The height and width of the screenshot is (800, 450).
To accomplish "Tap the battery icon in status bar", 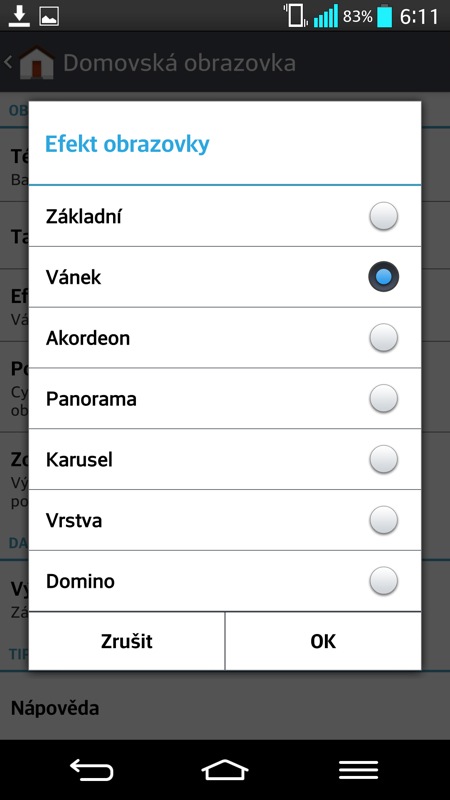I will pos(385,16).
